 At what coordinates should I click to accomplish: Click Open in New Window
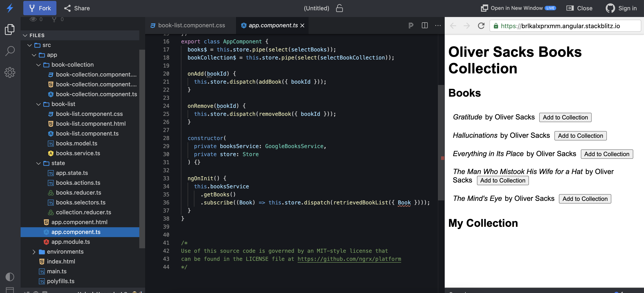(518, 8)
